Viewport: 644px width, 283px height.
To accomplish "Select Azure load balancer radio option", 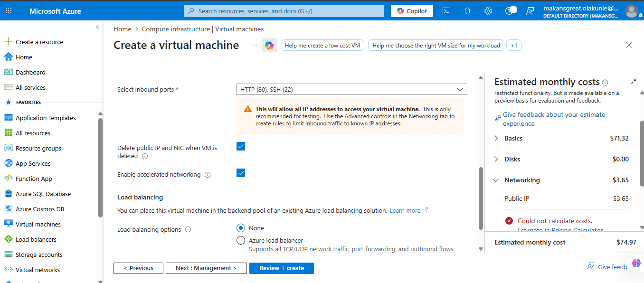I will pyautogui.click(x=241, y=240).
